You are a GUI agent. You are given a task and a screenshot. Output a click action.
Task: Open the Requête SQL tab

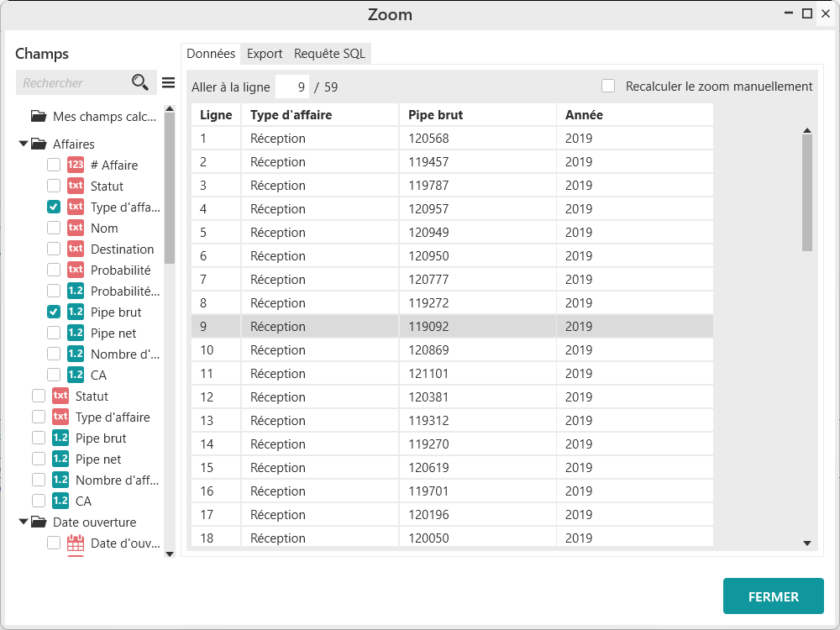329,54
